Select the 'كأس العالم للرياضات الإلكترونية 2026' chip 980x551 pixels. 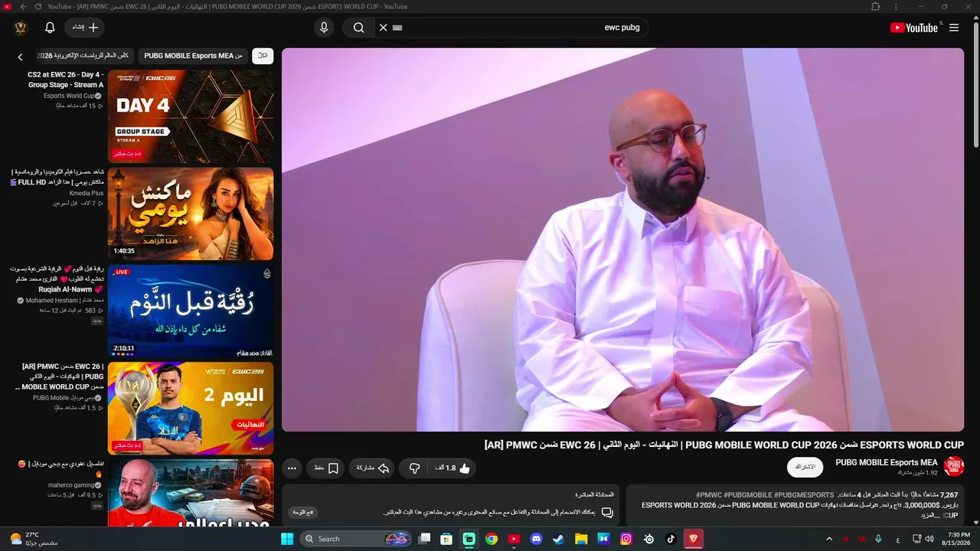[84, 56]
